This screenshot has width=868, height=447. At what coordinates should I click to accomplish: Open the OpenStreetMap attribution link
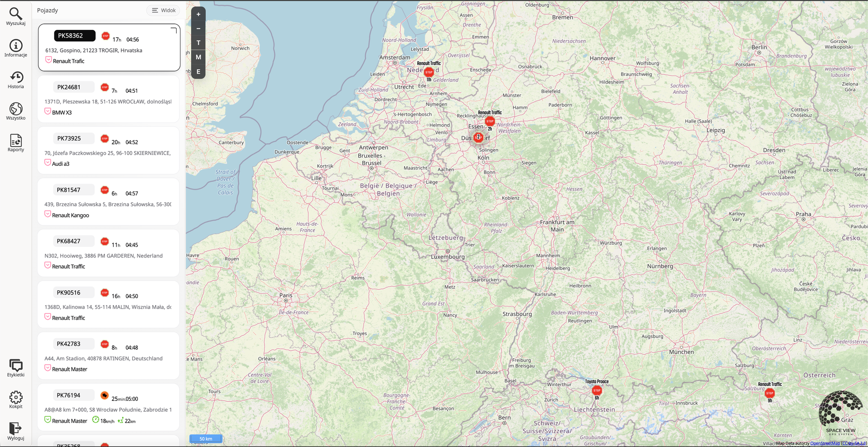[x=825, y=443]
